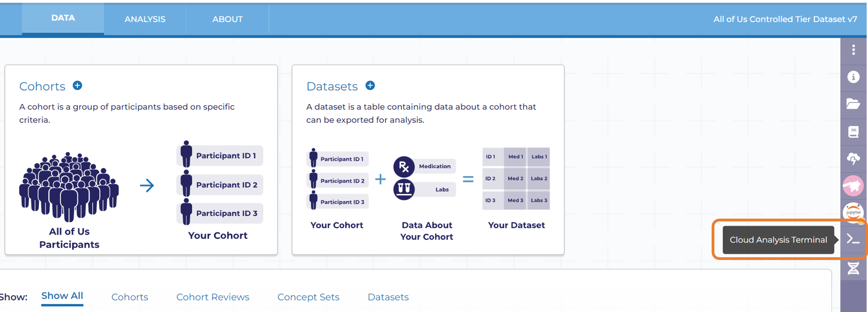Open the folder icon in sidebar

pos(853,104)
